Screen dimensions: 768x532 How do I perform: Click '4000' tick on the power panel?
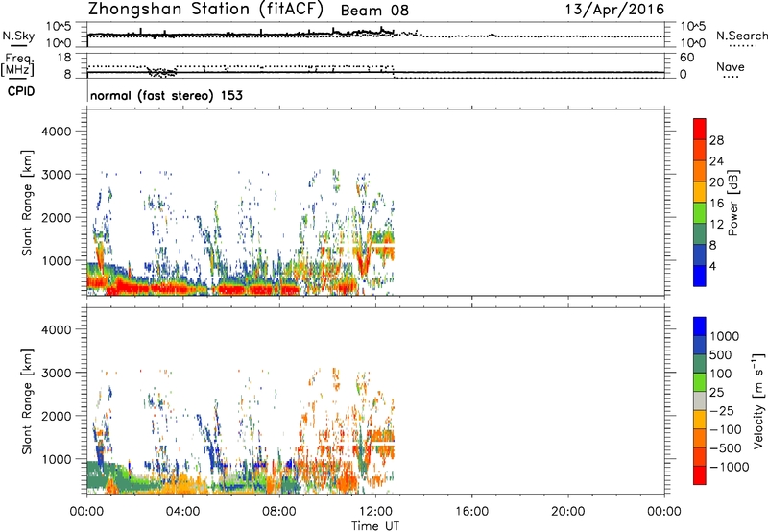(x=57, y=132)
